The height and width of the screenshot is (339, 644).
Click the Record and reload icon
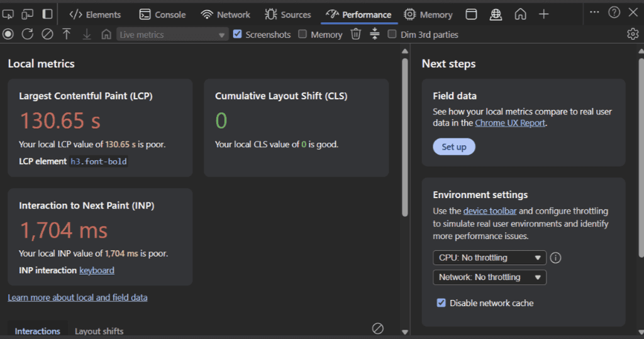tap(27, 35)
